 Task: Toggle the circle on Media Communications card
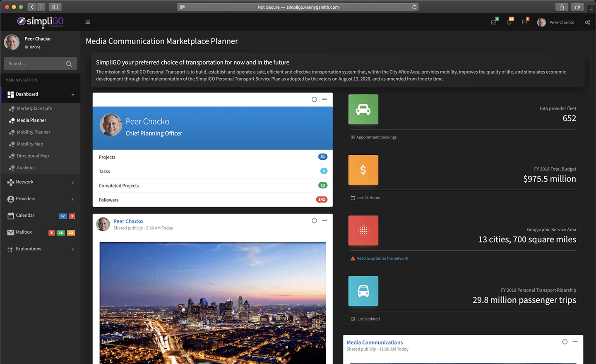pos(565,342)
